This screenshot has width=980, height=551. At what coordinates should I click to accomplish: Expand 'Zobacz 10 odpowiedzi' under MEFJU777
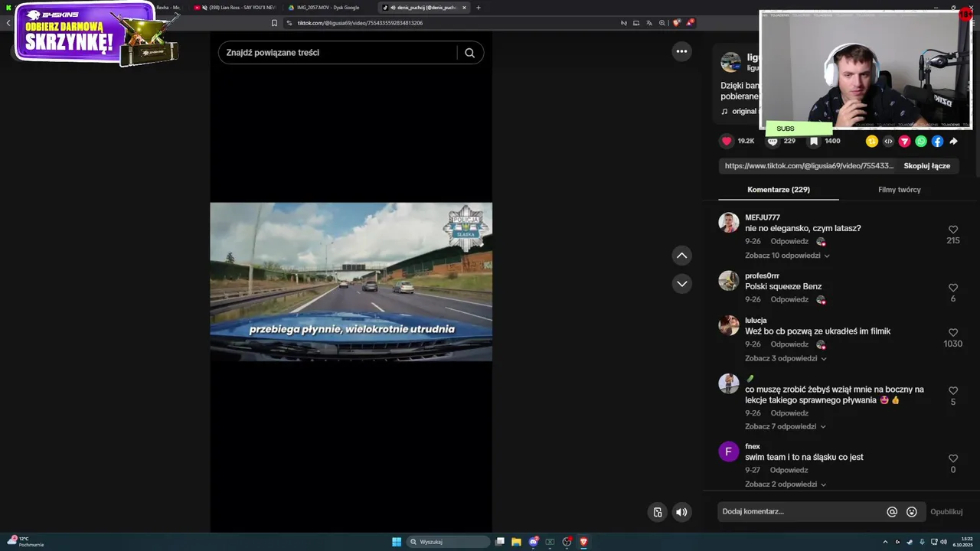pyautogui.click(x=787, y=256)
